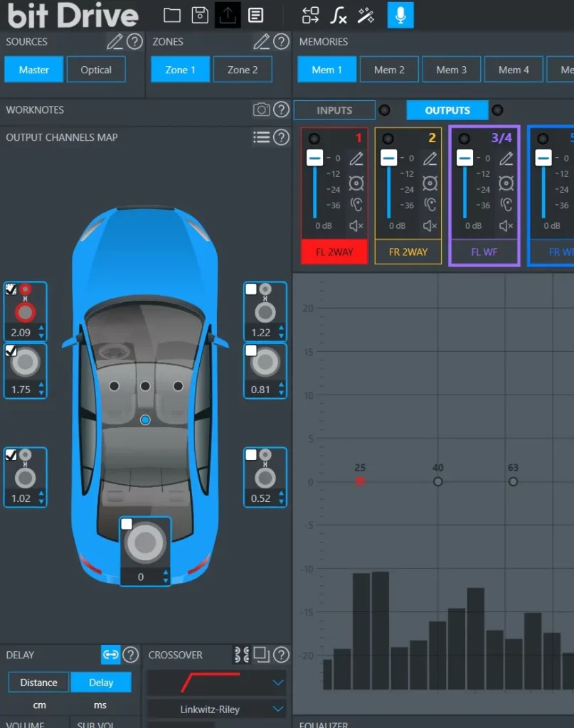The image size is (574, 728).
Task: Mute channel 2 FR 2WAY
Action: 430,226
